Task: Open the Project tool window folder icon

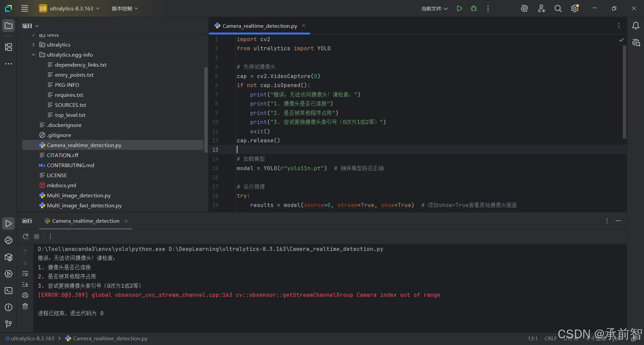Action: 8,26
